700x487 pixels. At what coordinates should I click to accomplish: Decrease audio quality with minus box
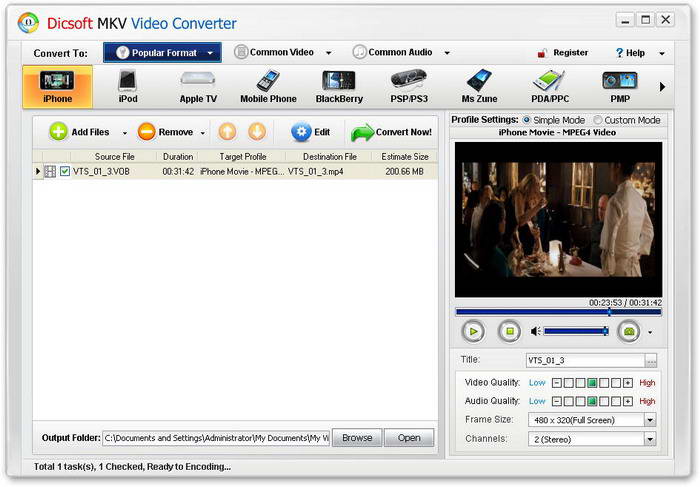pyautogui.click(x=556, y=401)
